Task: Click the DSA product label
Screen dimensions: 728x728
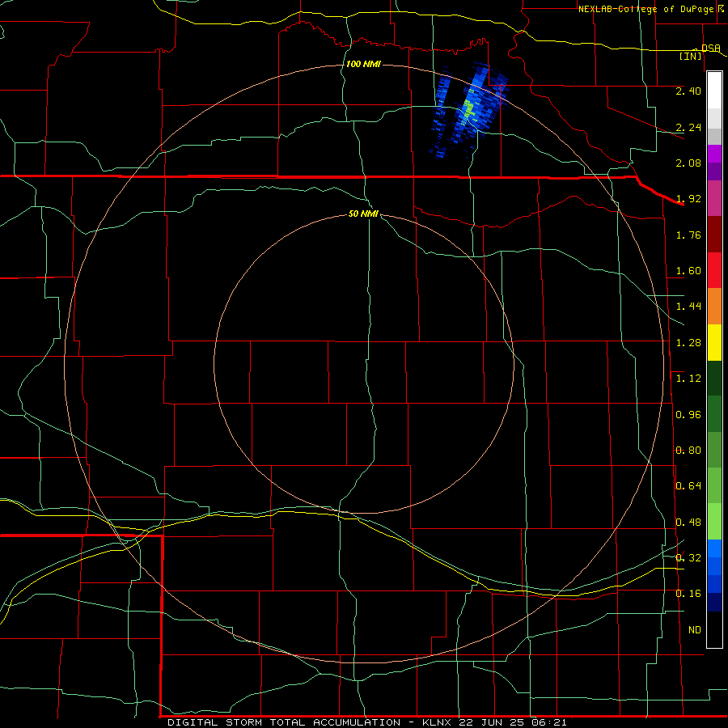Action: tap(711, 48)
